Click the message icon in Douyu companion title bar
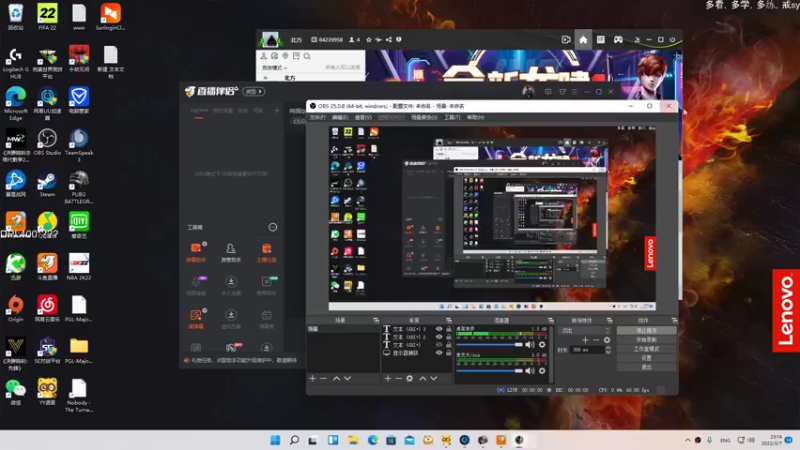The image size is (800, 450). point(548,92)
